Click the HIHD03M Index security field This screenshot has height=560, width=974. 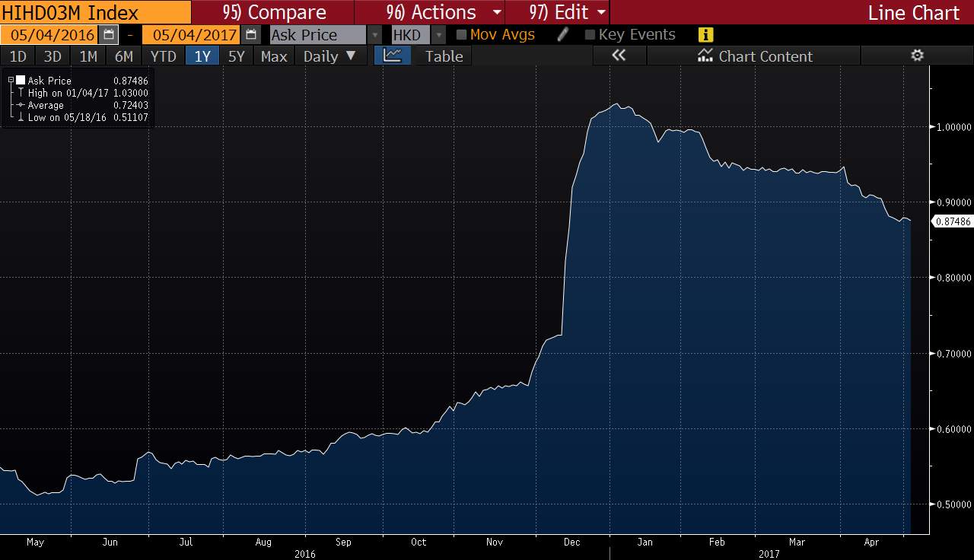(x=95, y=12)
